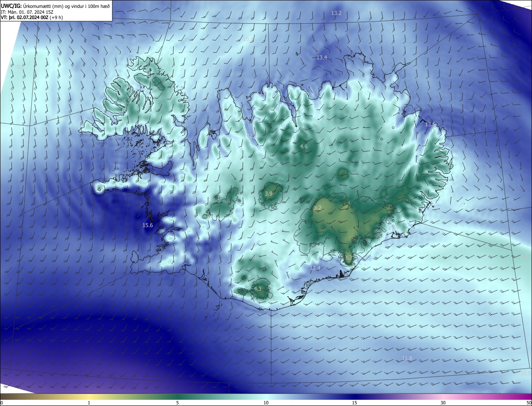
Task: Select the faint 9.2 value label
Action: [x=20, y=66]
